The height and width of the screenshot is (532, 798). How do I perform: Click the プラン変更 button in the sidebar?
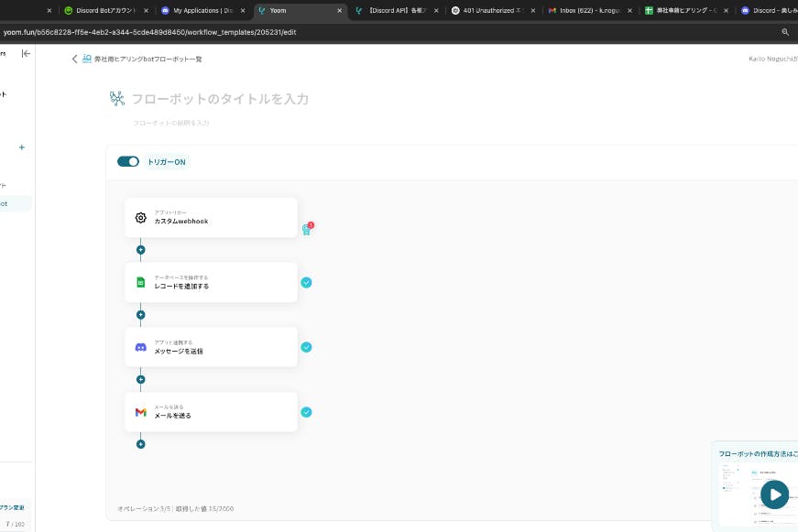12,507
